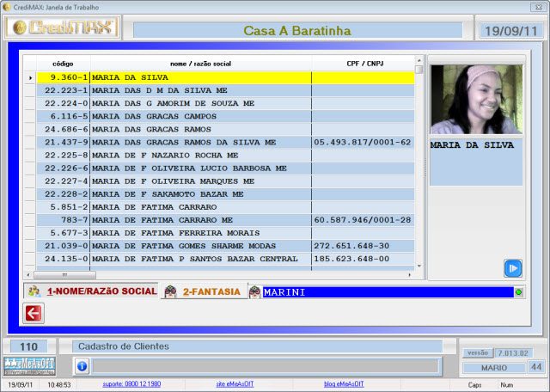
Task: Click the 'nome / razão social' column header
Action: point(200,64)
